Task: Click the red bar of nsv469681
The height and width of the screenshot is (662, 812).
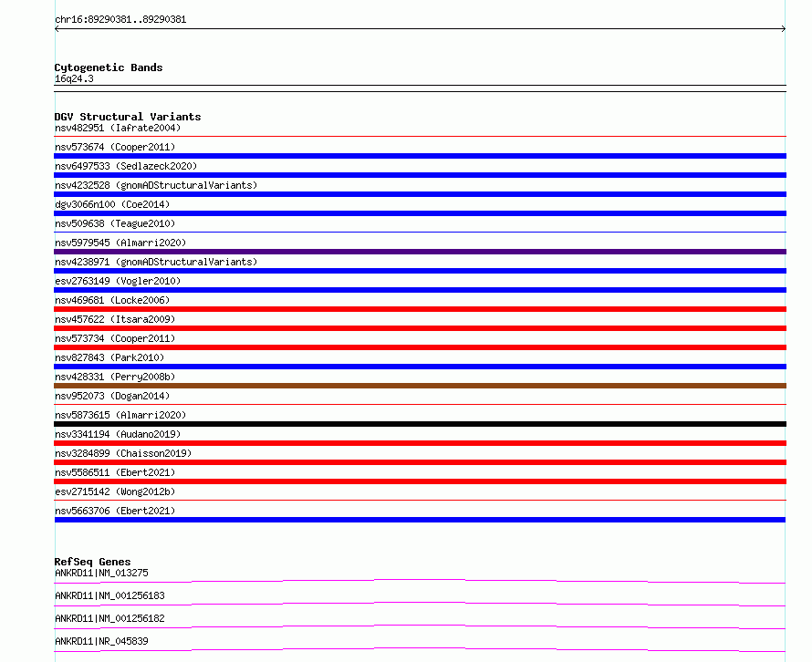Action: point(420,309)
